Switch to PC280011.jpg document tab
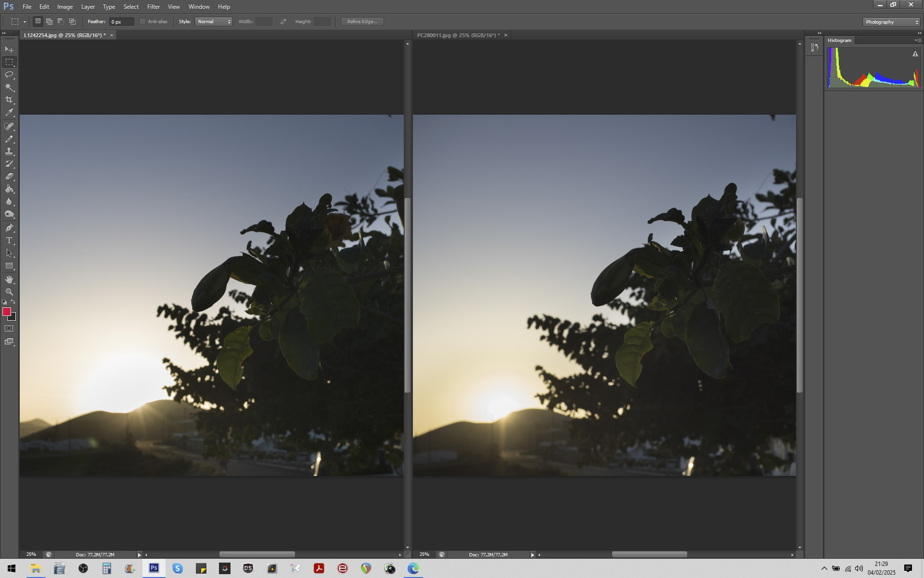The image size is (924, 578). pos(458,35)
